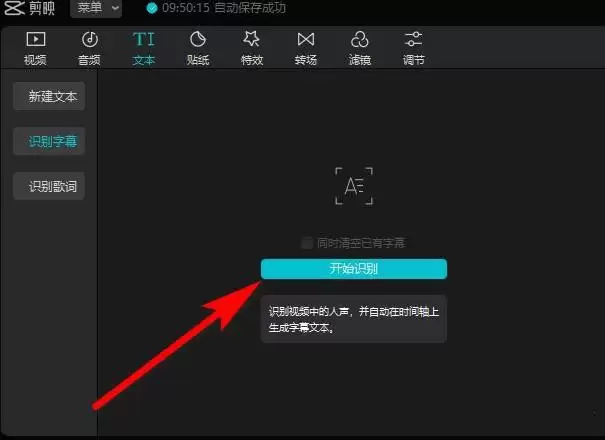Choose 新建文本 in the sidebar

coord(48,97)
